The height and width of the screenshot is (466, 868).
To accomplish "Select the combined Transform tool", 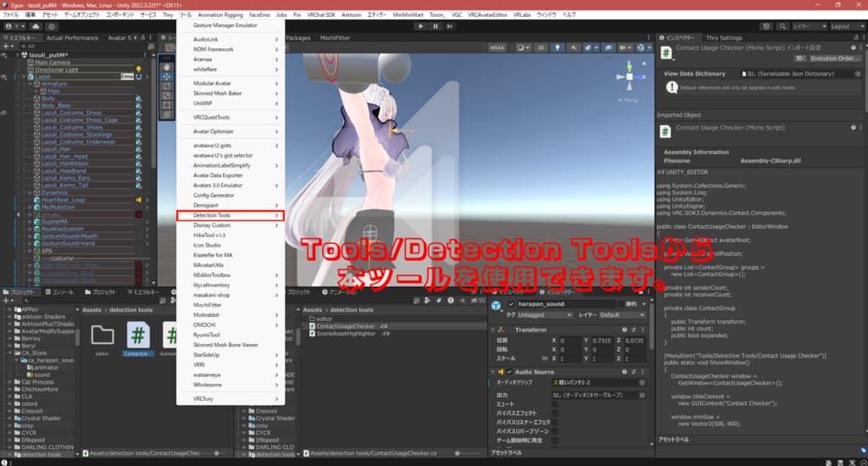I will tap(166, 114).
